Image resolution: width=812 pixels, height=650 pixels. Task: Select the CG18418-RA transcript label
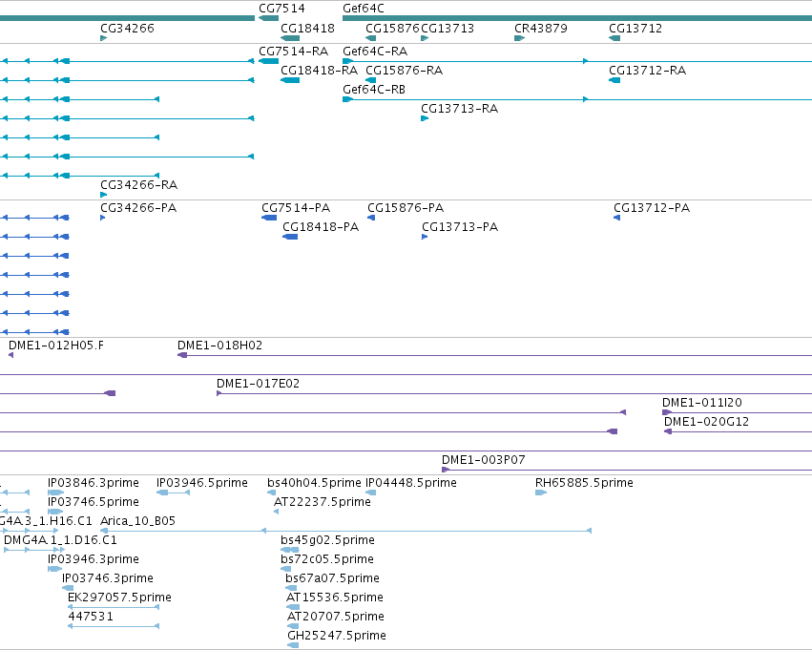pos(319,71)
